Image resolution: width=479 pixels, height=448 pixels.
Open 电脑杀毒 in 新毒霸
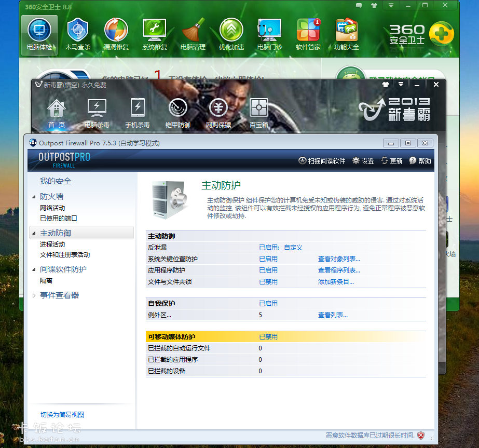97,114
